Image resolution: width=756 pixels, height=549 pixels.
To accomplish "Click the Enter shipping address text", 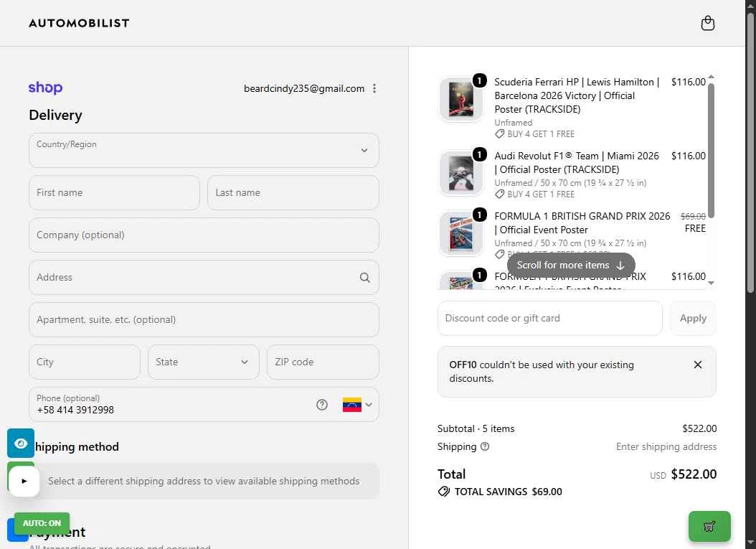I will (x=666, y=446).
